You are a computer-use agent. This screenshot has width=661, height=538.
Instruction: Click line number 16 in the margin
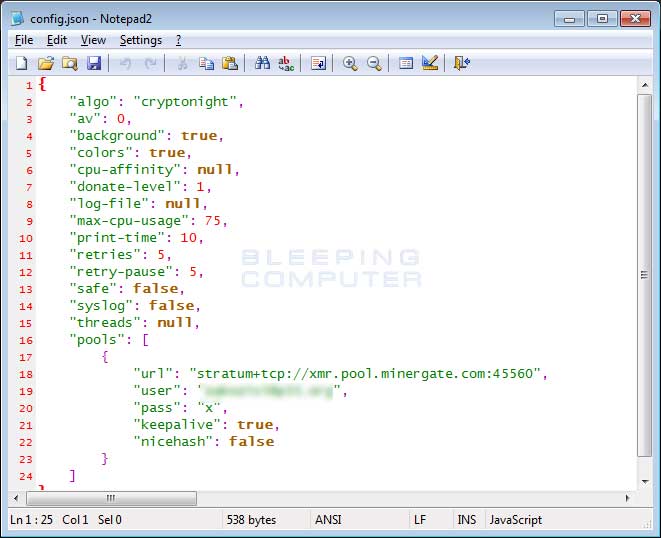(x=26, y=341)
